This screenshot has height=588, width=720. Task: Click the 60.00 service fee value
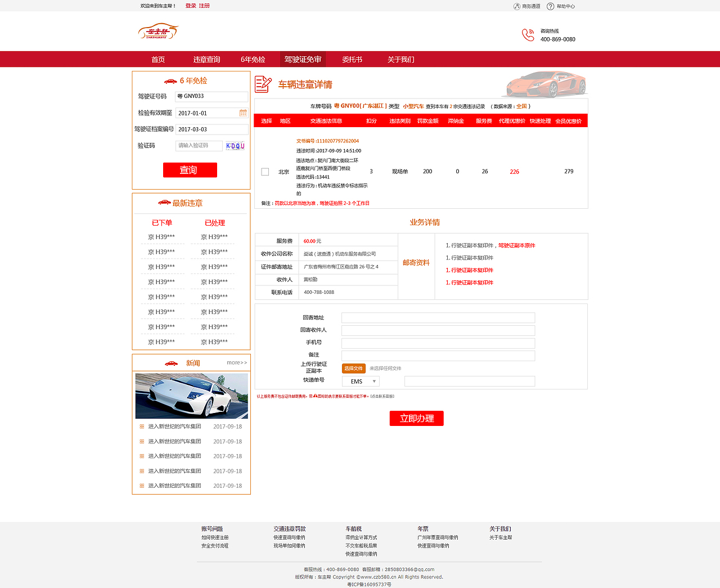tap(309, 241)
